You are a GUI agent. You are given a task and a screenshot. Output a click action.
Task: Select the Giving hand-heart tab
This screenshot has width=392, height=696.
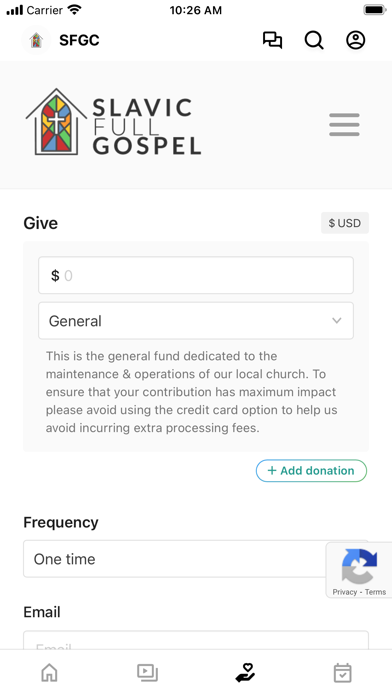(245, 672)
